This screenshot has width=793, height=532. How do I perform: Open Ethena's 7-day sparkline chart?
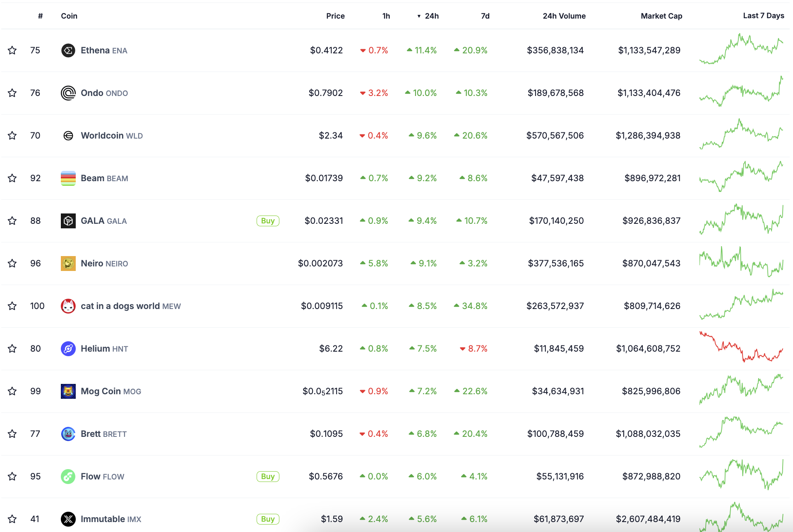[x=741, y=49]
